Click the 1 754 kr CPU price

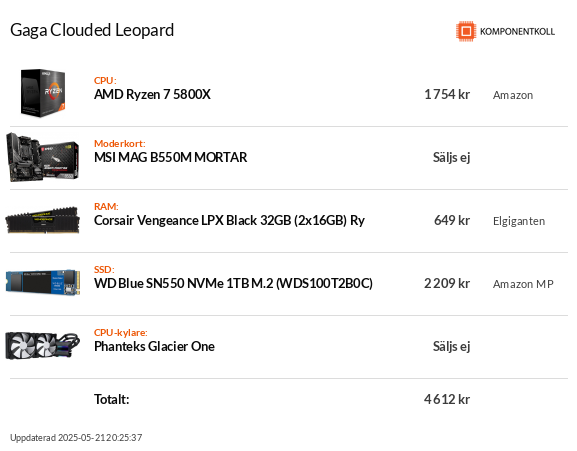447,95
